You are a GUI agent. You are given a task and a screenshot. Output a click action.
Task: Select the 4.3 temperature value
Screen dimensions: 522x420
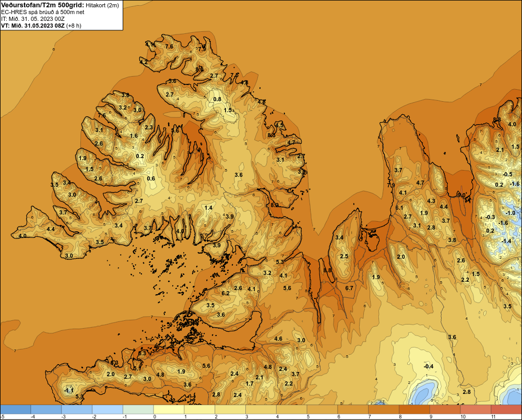(x=431, y=201)
